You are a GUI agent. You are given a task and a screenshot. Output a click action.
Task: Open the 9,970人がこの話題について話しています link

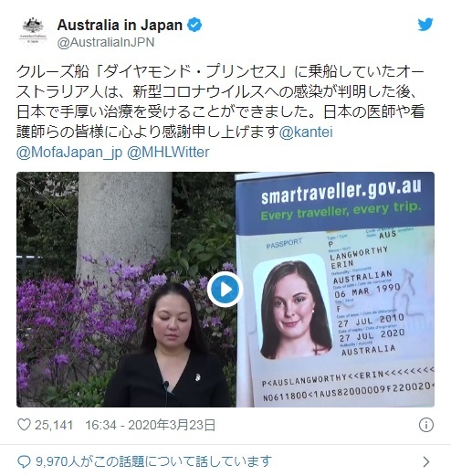(153, 462)
